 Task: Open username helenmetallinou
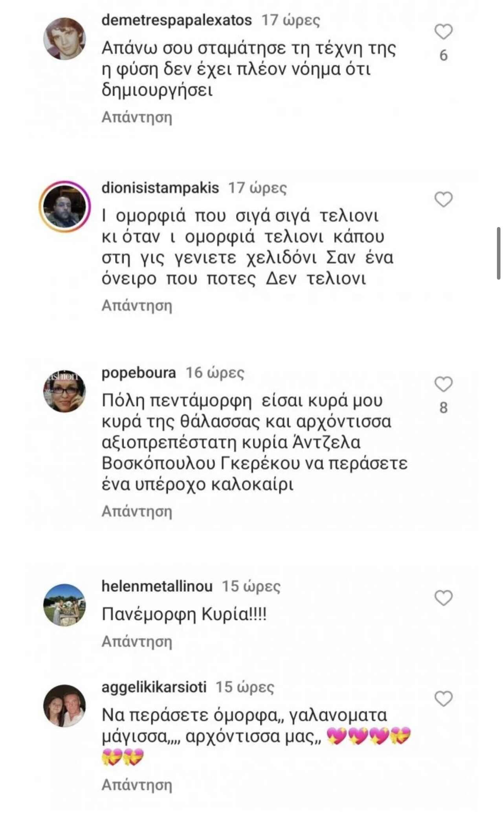157,586
